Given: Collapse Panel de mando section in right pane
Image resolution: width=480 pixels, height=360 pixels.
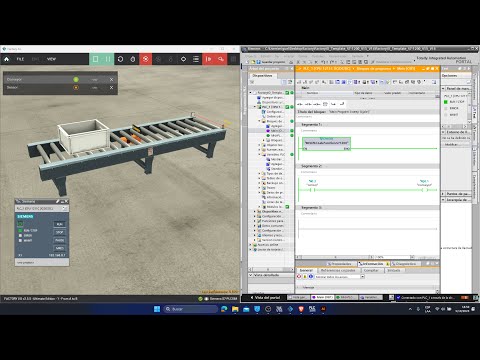Looking at the screenshot, I should pos(443,88).
